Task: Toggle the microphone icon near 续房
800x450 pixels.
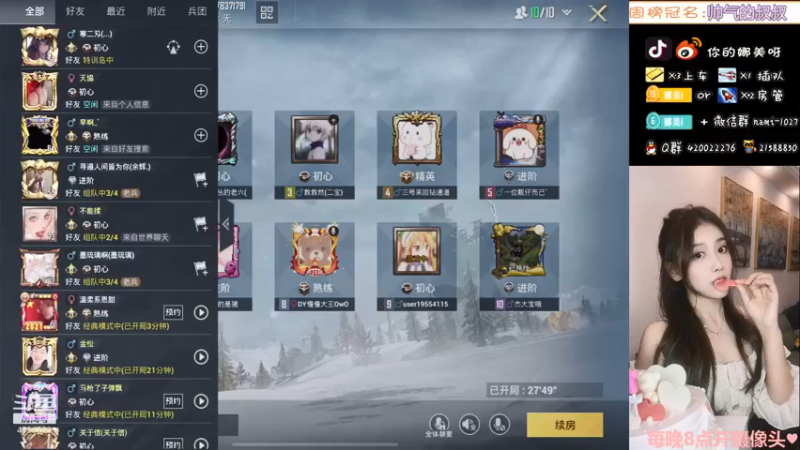Action: point(499,424)
